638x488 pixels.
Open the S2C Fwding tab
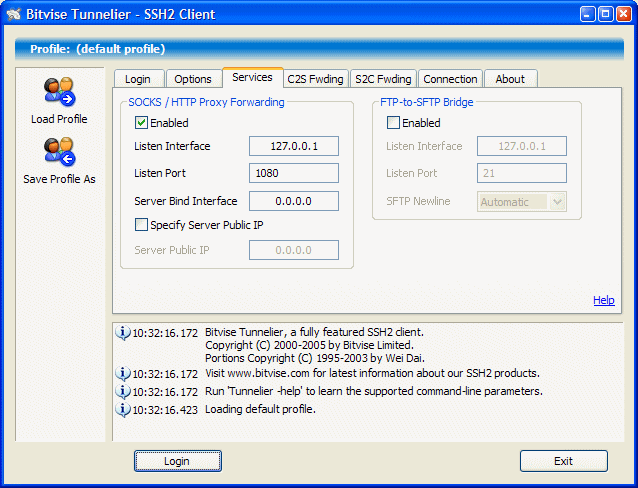coord(383,79)
